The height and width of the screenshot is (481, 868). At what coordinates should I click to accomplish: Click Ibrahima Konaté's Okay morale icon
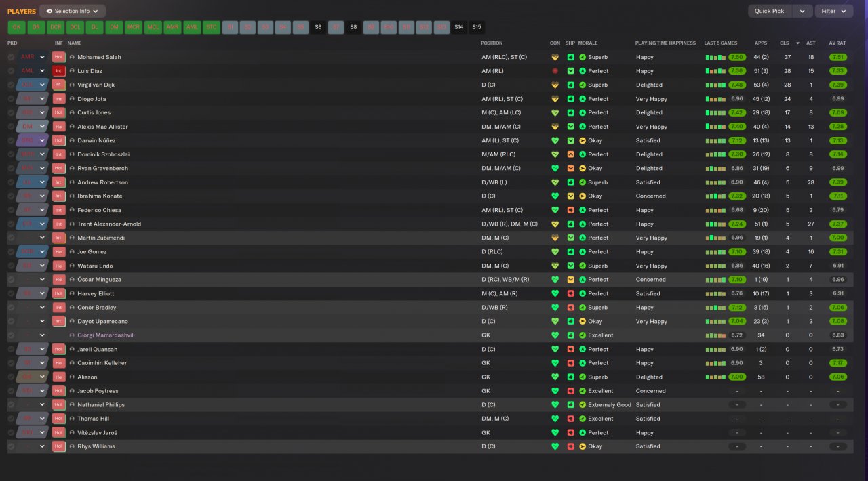point(583,196)
